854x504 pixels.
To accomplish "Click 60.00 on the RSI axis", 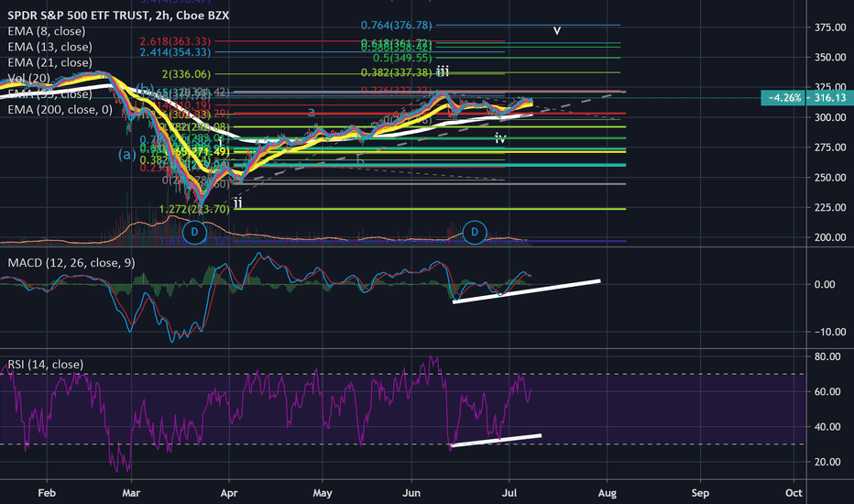I will tap(827, 391).
